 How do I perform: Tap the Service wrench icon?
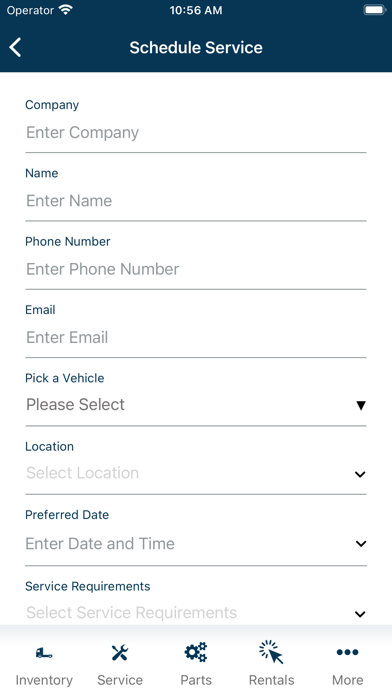120,652
